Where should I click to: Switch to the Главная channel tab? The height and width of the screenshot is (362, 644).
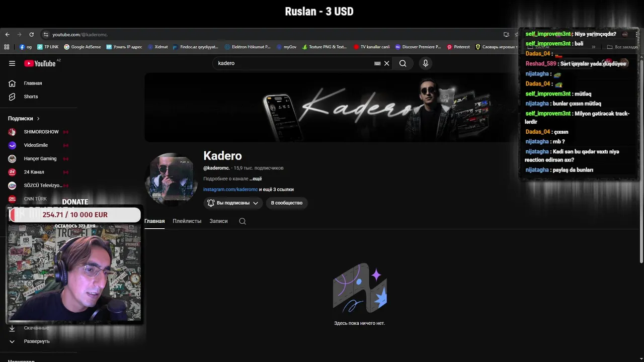tap(154, 221)
